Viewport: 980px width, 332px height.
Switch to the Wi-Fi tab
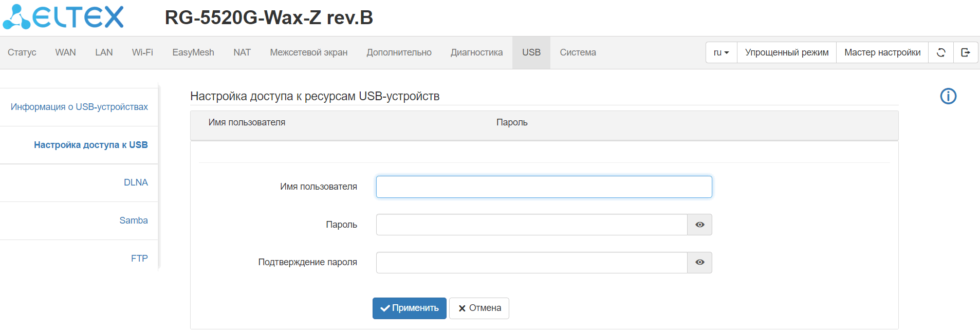[142, 52]
